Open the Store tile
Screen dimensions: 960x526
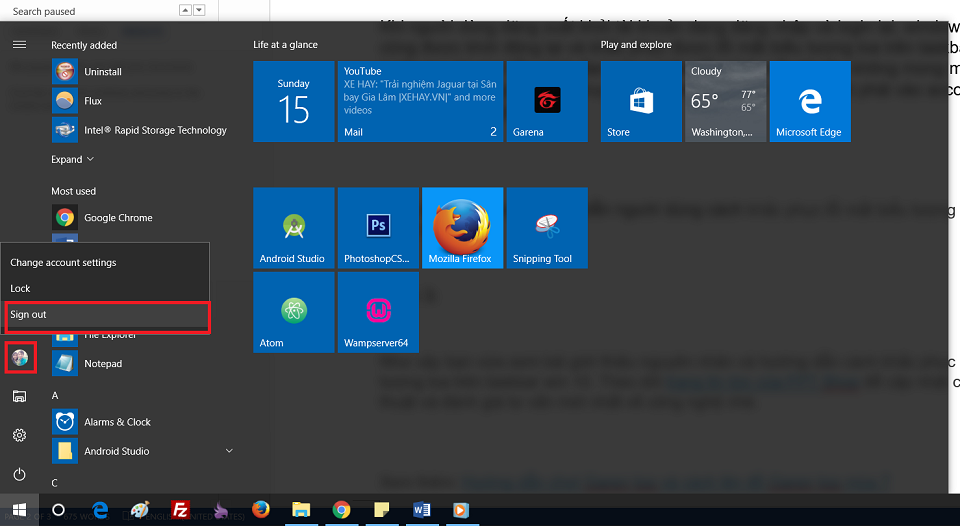(x=641, y=102)
